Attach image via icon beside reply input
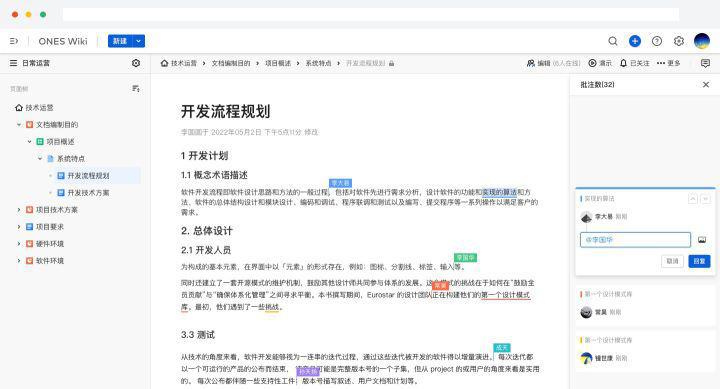720x389 pixels. click(x=702, y=240)
